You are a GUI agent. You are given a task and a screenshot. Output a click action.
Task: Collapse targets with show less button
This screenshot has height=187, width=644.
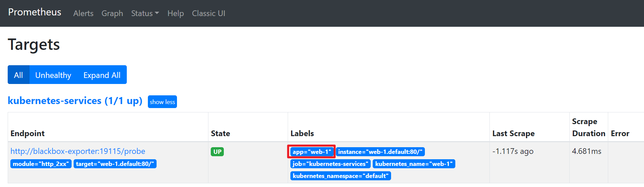coord(162,102)
